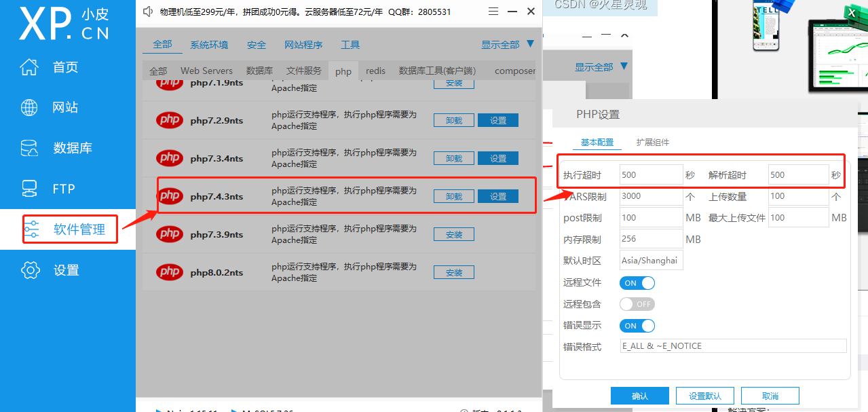This screenshot has height=412, width=868.
Task: Turn off the 远程文件 switch
Action: (637, 283)
